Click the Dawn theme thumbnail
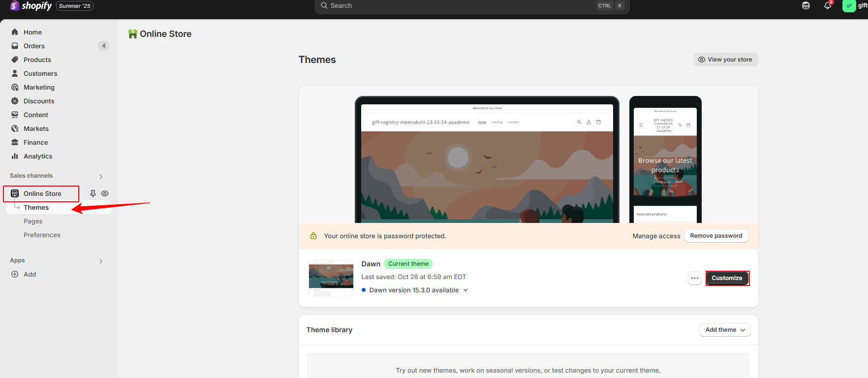The height and width of the screenshot is (378, 868). click(x=331, y=278)
